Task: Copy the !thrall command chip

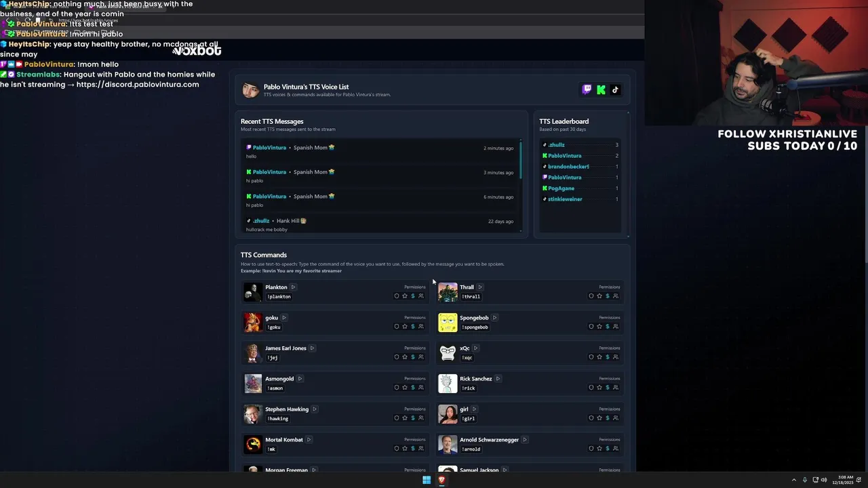Action: [471, 297]
